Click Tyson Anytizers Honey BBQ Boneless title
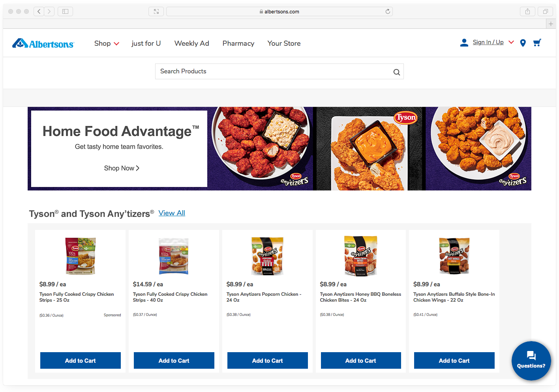 coord(360,297)
